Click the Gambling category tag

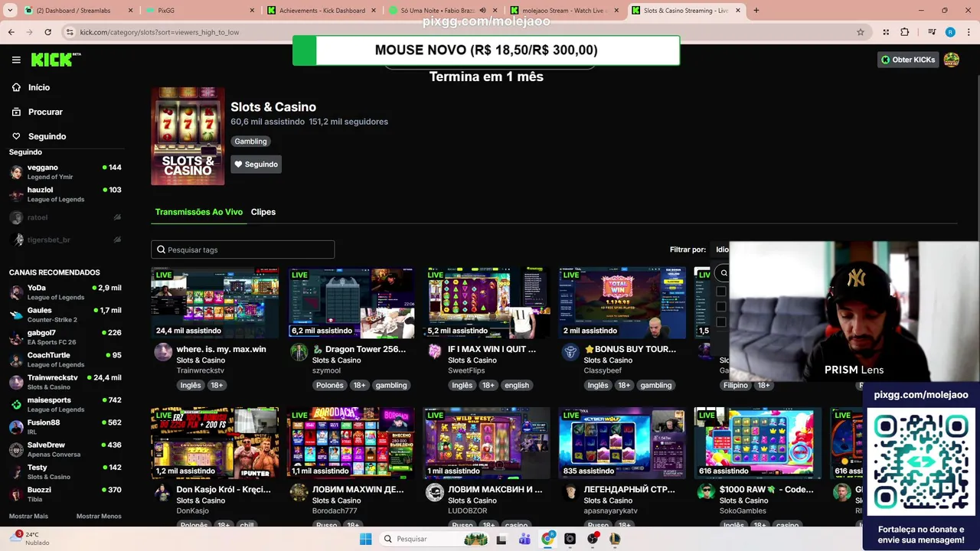250,142
